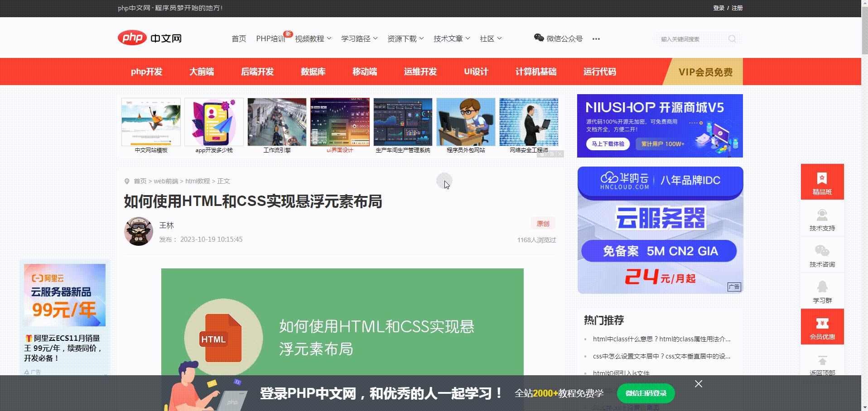Click the 微信扫码登录 green button
Viewport: 868px width, 411px height.
646,393
